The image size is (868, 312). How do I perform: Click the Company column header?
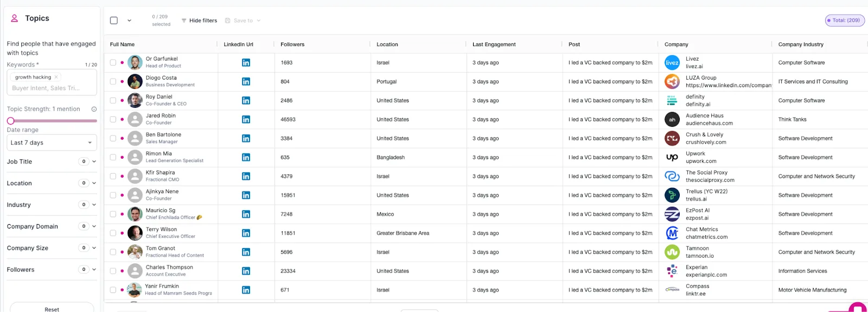676,44
